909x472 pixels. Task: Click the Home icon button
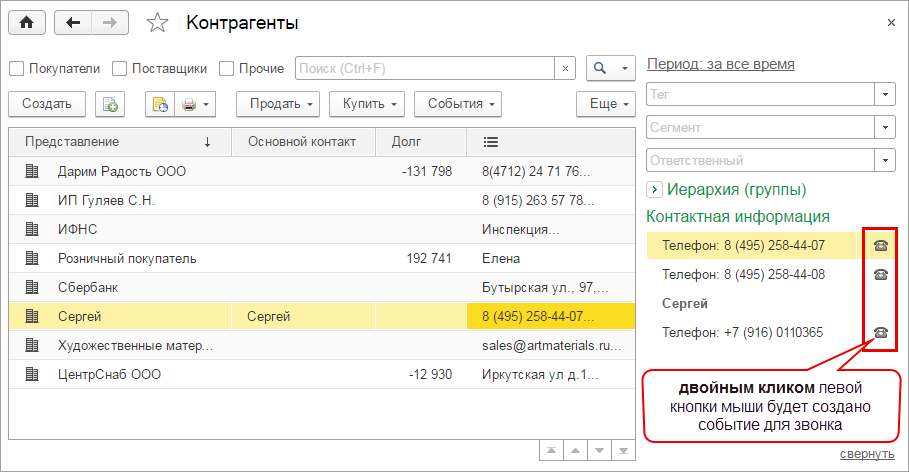point(27,22)
